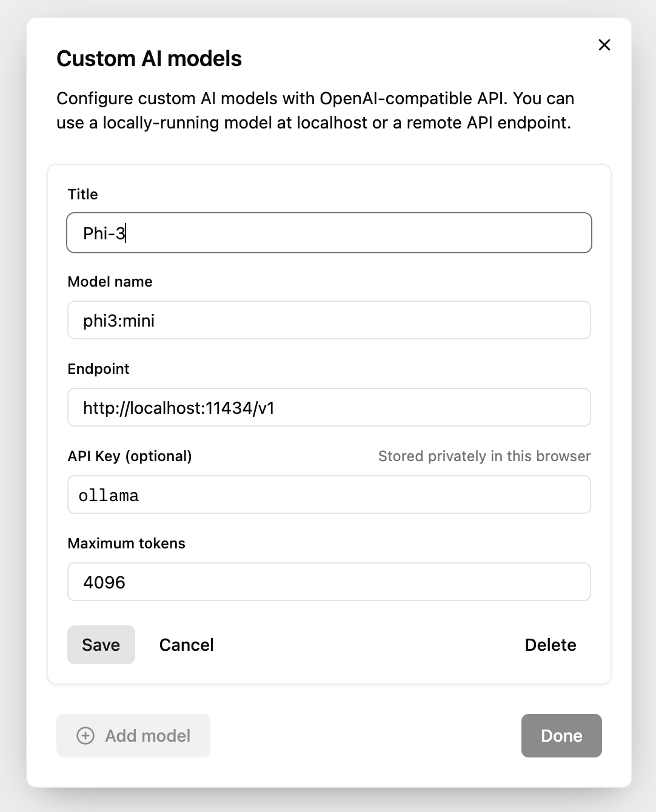Click Cancel to discard changes
Screen dimensions: 656x812
click(186, 645)
